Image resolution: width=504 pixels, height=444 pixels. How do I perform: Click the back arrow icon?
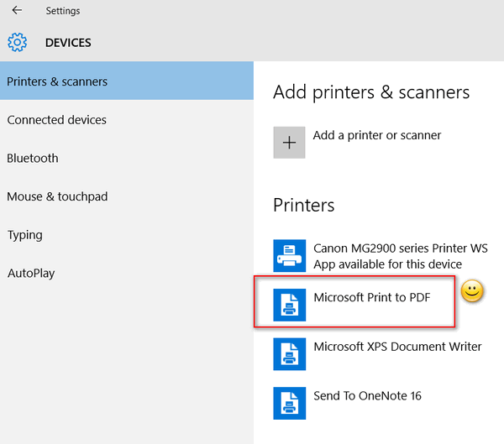click(17, 10)
